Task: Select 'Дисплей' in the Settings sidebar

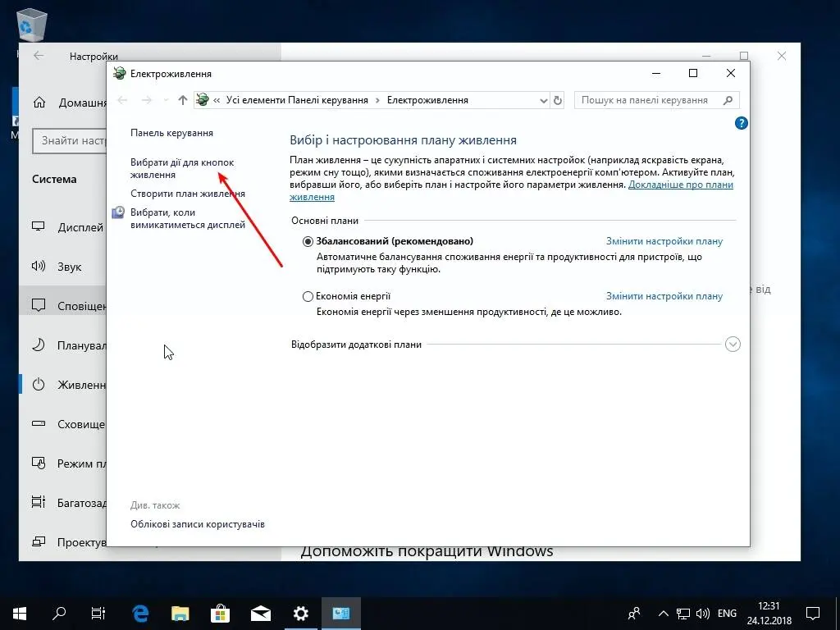Action: (63, 227)
